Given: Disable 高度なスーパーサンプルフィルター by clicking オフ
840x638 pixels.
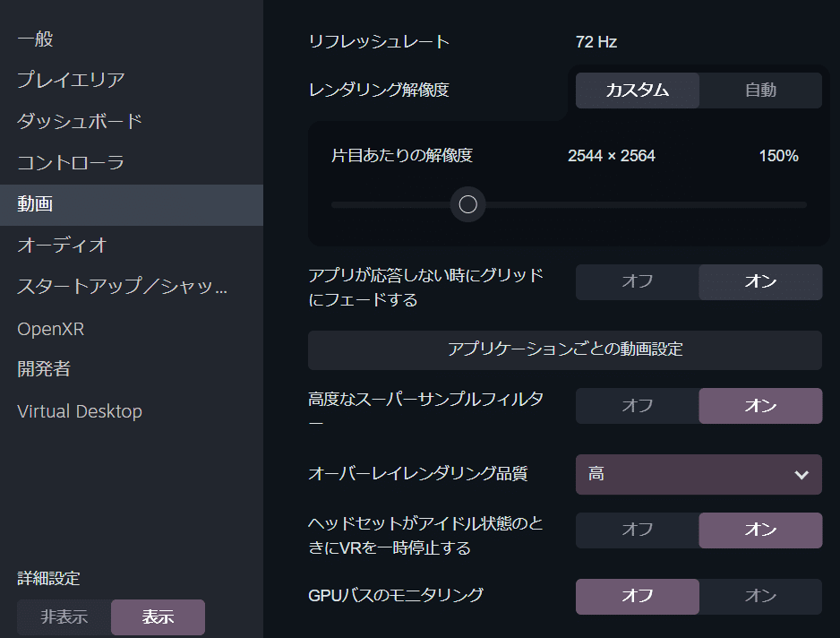Looking at the screenshot, I should click(638, 406).
